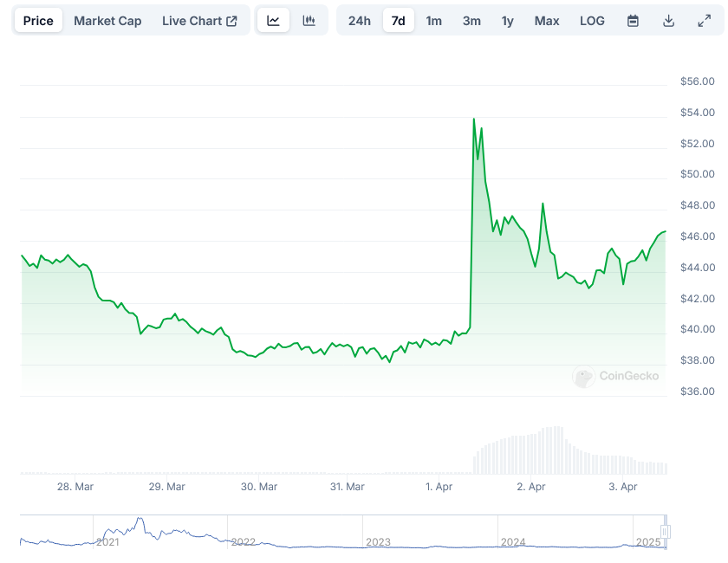728x563 pixels.
Task: Download the chart data
Action: point(668,19)
